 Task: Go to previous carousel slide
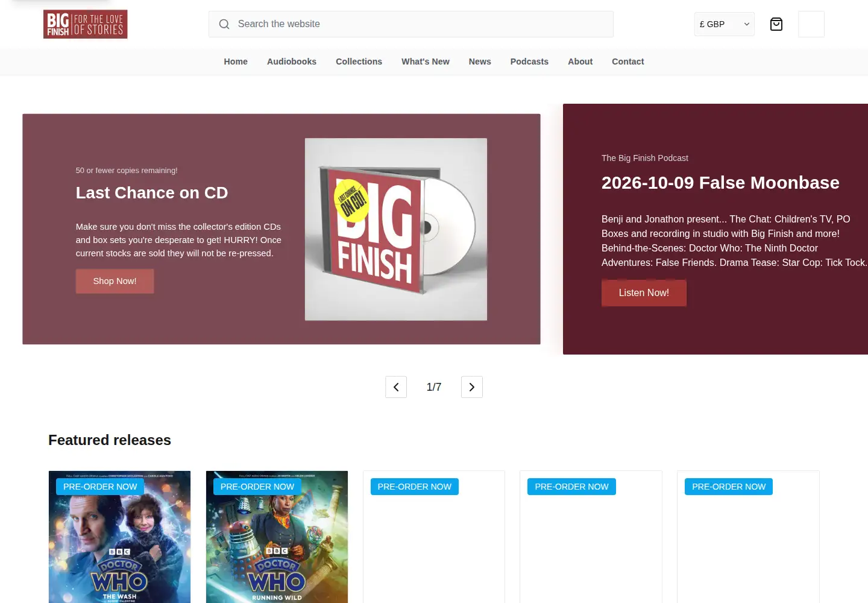coord(396,387)
